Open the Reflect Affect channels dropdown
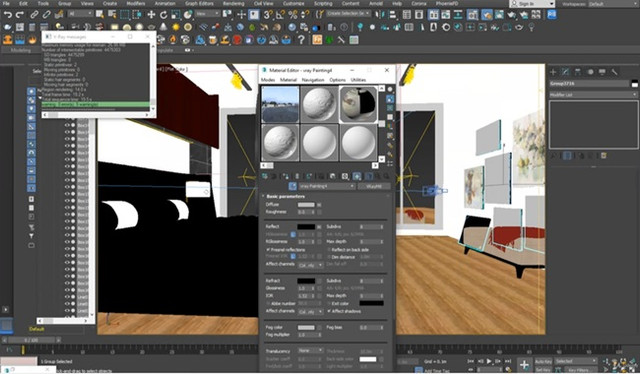The image size is (640, 374). [x=310, y=265]
